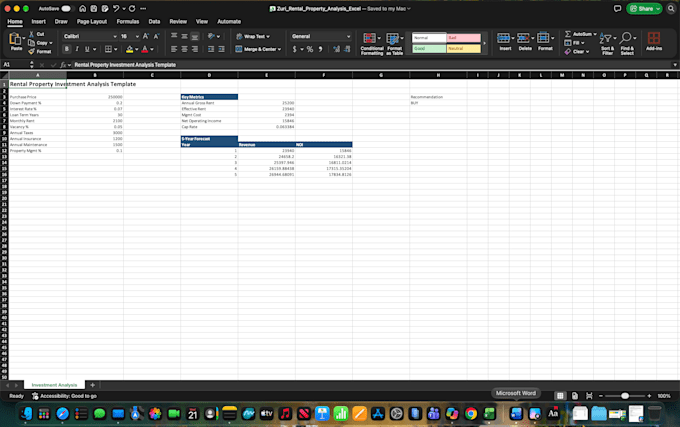Screen dimensions: 680x427
Task: Switch to Page Layout view icon
Action: tap(575, 396)
